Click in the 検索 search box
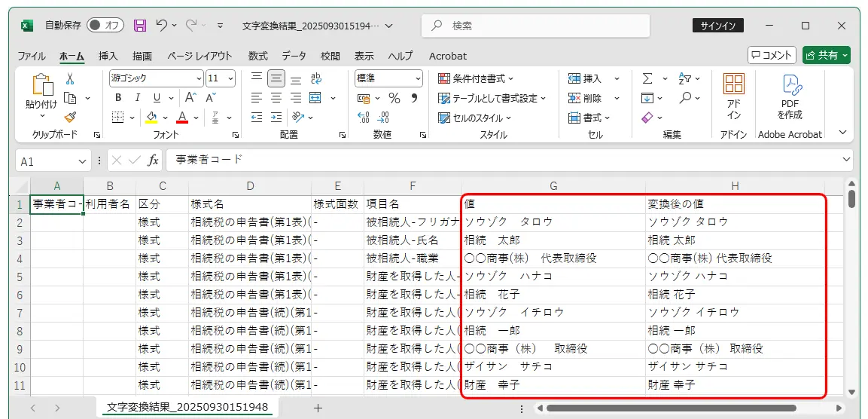Viewport: 868px width, 419px height. coord(535,26)
